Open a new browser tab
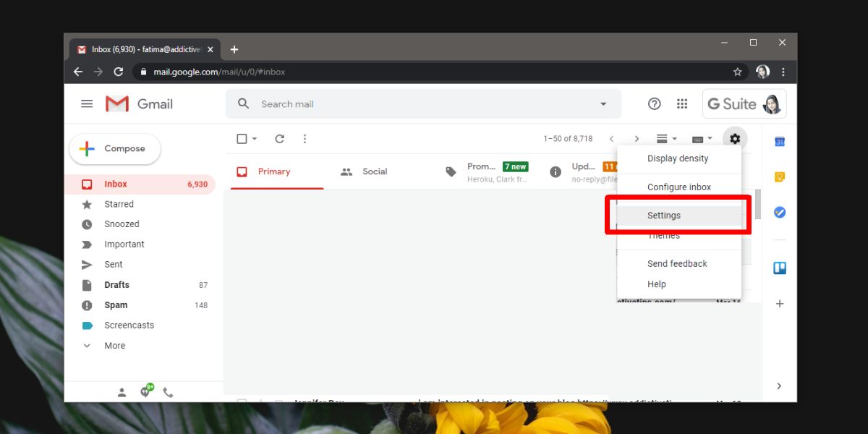868x434 pixels. point(234,49)
